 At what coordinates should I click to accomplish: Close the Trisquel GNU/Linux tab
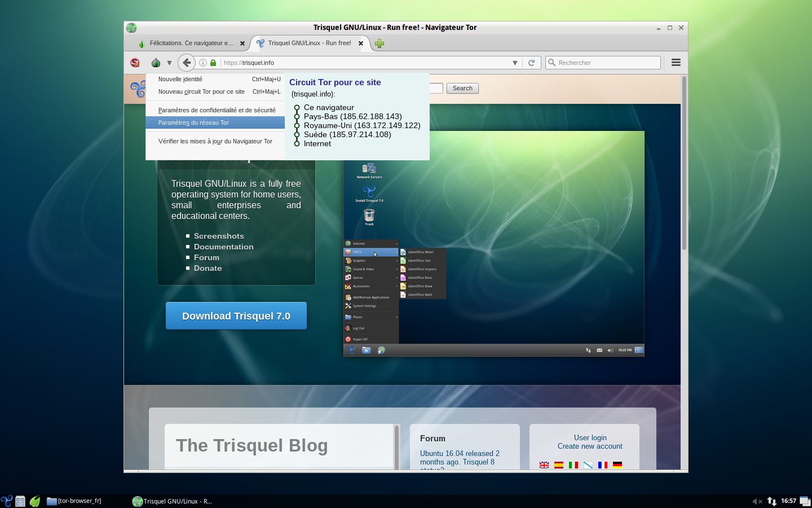pos(361,43)
